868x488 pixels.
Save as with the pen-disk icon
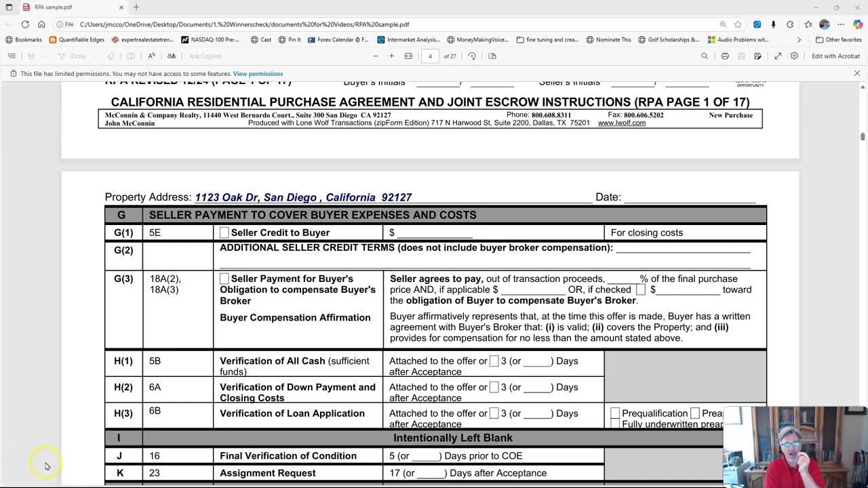pos(757,56)
